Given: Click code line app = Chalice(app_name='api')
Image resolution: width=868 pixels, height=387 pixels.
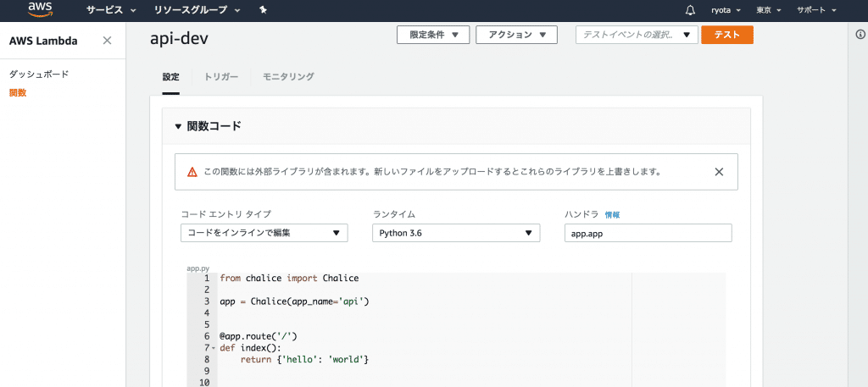Looking at the screenshot, I should pos(294,301).
